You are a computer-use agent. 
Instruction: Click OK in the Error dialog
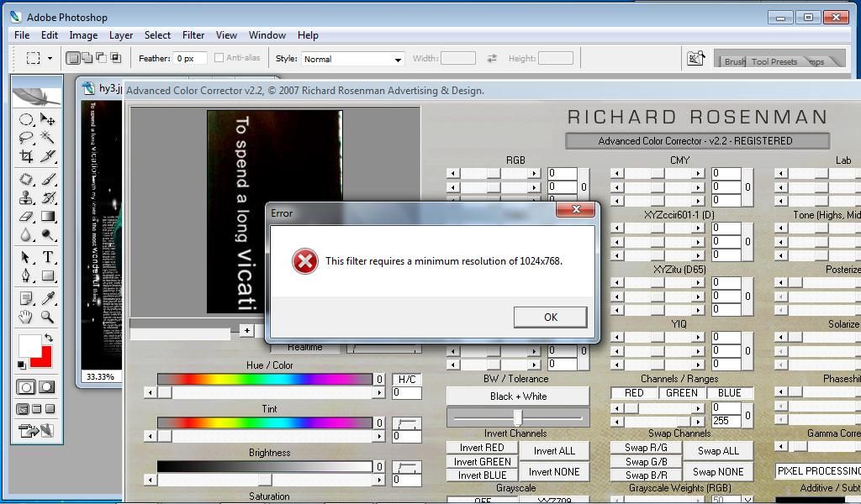tap(550, 317)
